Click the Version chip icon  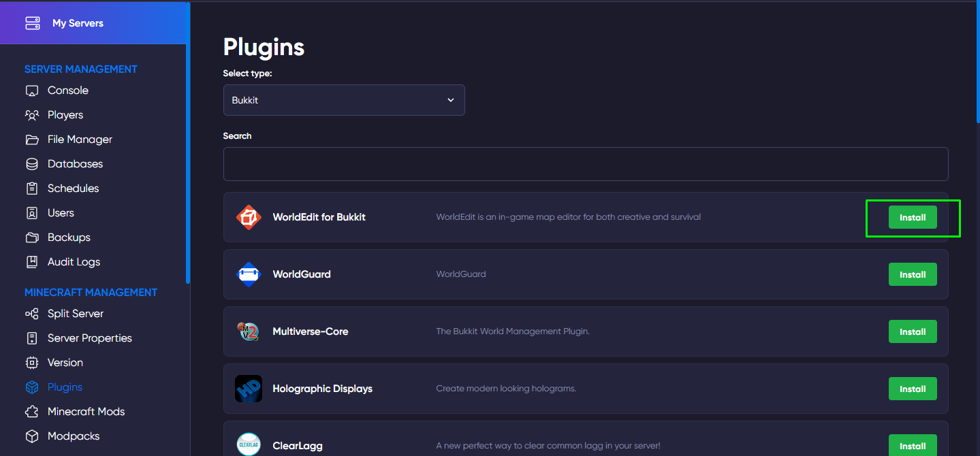(x=32, y=363)
